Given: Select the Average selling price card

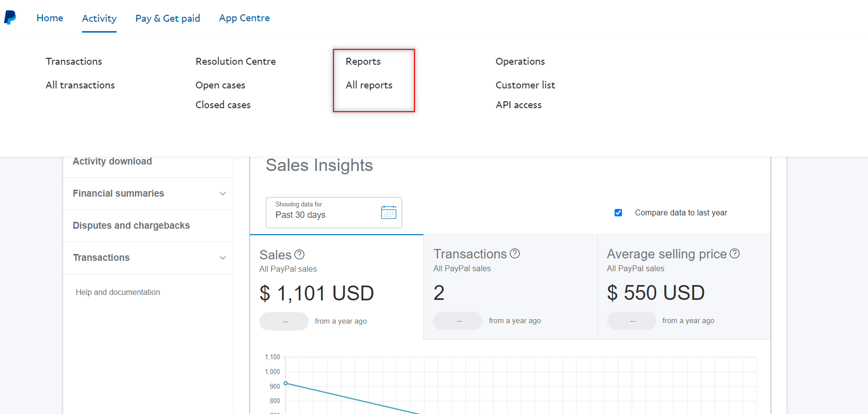Looking at the screenshot, I should point(684,287).
